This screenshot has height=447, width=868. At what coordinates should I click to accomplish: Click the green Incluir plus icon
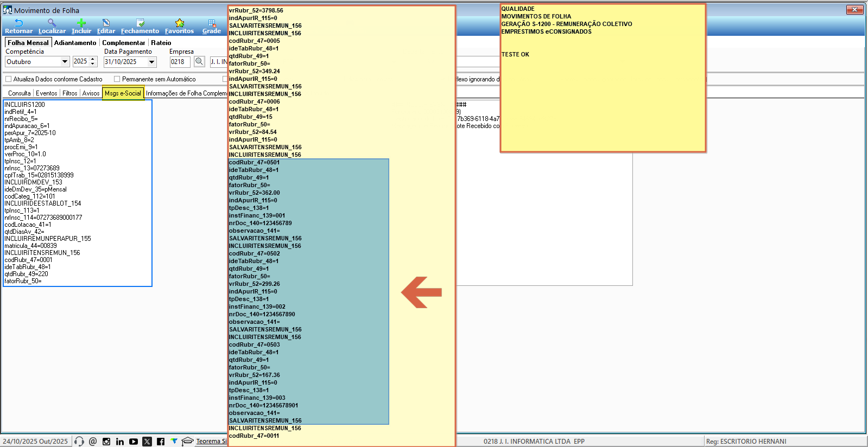pos(81,23)
